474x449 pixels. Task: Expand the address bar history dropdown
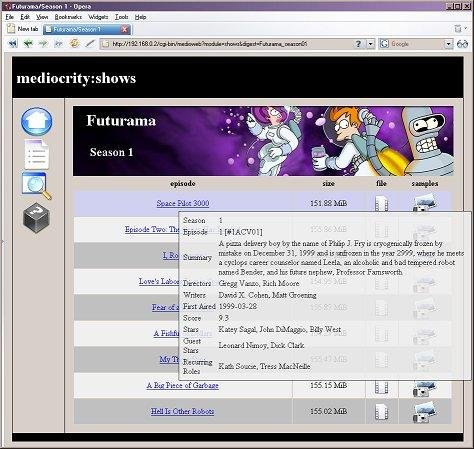(370, 44)
